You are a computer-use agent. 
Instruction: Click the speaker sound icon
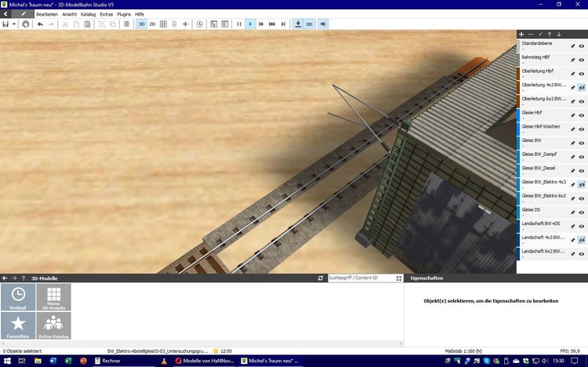[x=323, y=24]
